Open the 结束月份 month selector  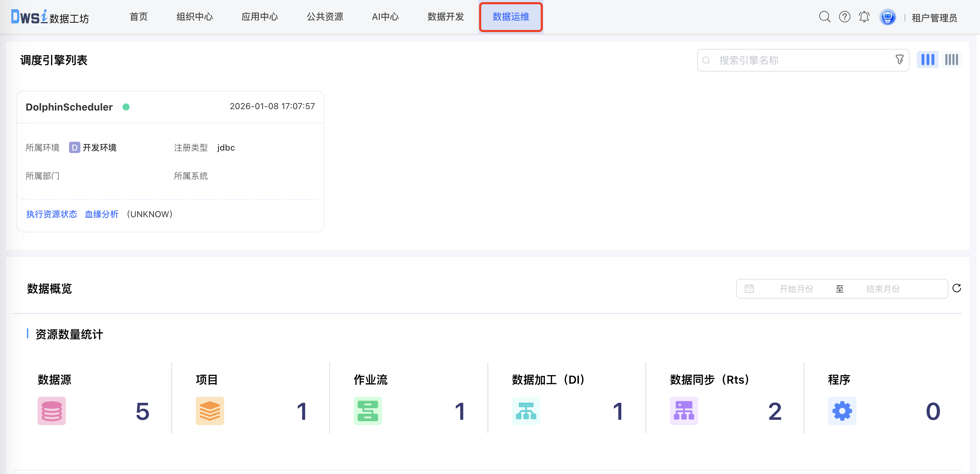pyautogui.click(x=883, y=289)
